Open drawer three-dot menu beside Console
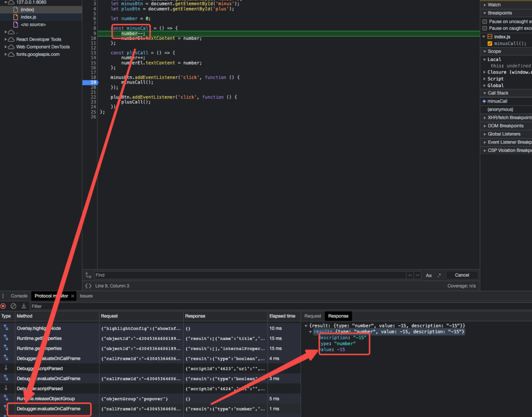Image resolution: width=532 pixels, height=417 pixels. click(3, 296)
